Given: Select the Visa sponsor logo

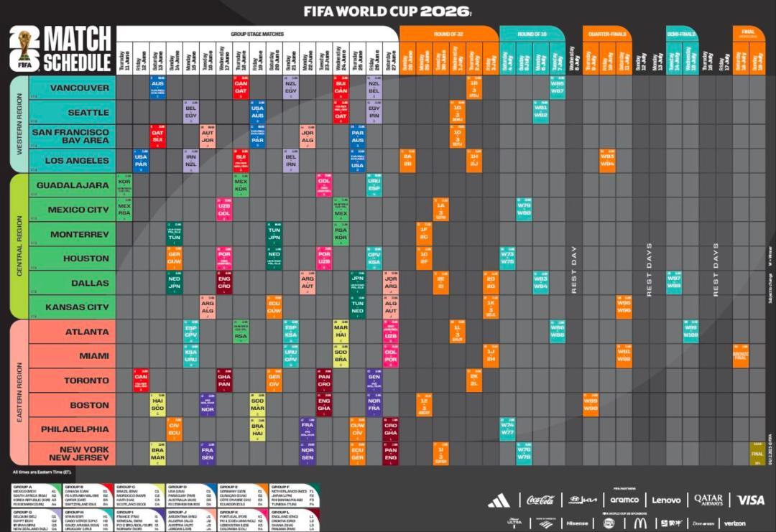Looking at the screenshot, I should tap(751, 500).
